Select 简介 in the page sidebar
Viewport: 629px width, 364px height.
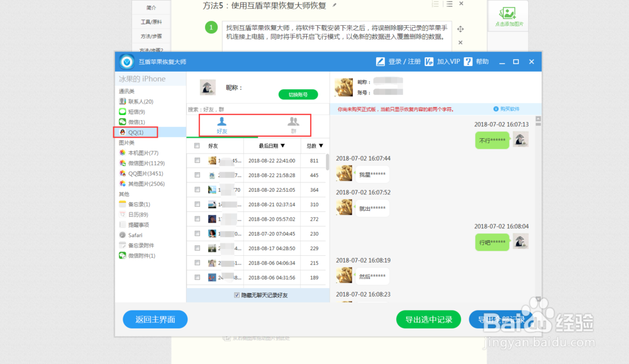click(x=151, y=8)
